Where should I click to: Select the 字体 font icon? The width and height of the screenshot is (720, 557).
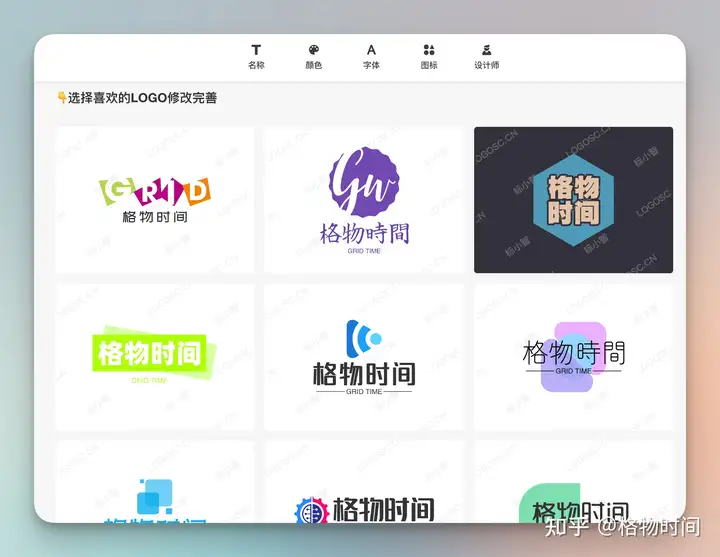coord(371,50)
